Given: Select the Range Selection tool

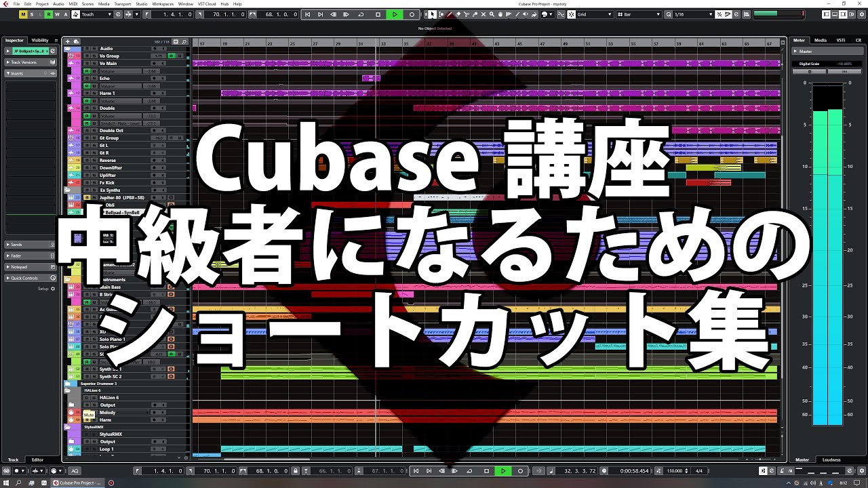Looking at the screenshot, I should pos(441,14).
